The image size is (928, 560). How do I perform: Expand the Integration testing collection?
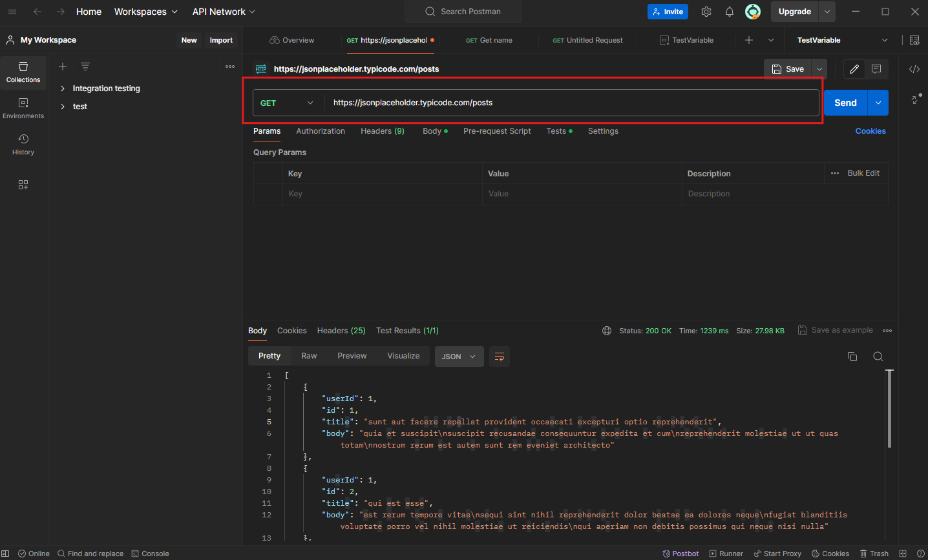63,88
